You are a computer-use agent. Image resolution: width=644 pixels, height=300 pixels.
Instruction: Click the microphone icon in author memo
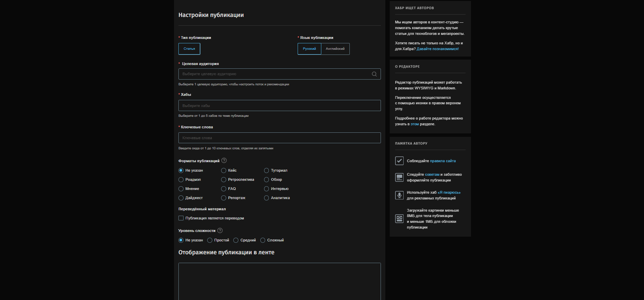point(399,195)
